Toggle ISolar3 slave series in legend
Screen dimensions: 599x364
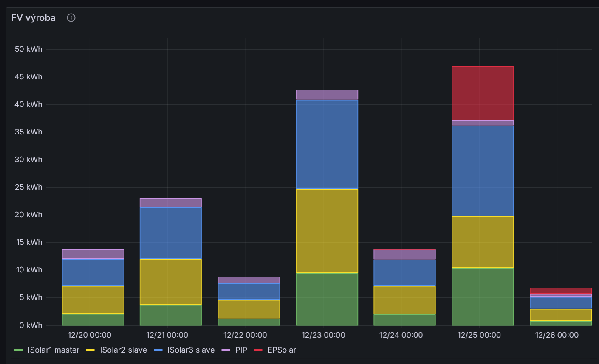191,350
